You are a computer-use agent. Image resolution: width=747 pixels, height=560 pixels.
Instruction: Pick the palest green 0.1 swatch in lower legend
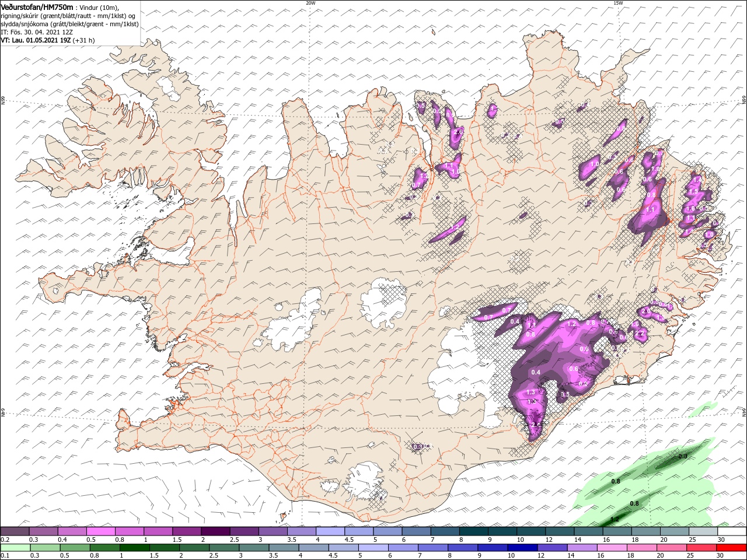(15, 548)
